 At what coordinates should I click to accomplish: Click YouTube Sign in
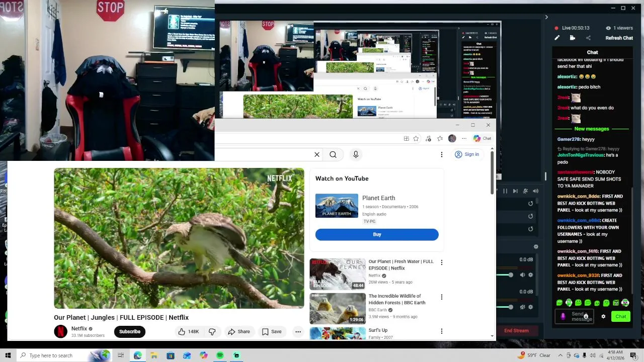coord(467,154)
